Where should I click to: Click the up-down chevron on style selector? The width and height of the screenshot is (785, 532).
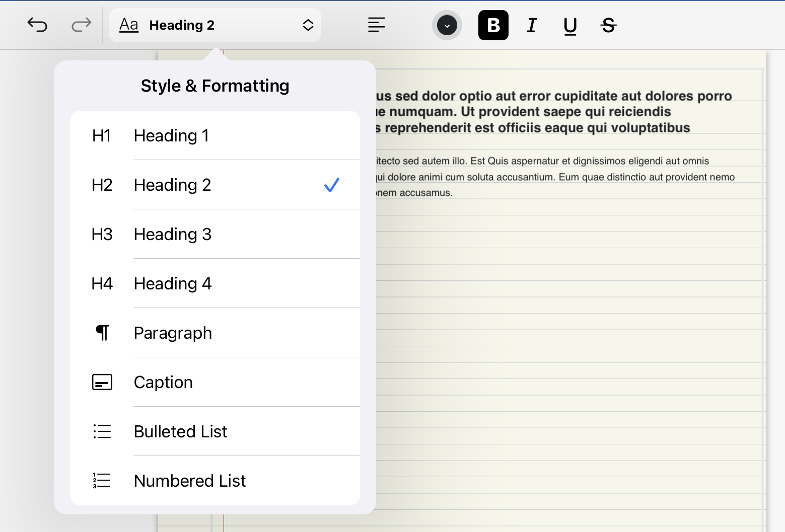click(x=308, y=25)
